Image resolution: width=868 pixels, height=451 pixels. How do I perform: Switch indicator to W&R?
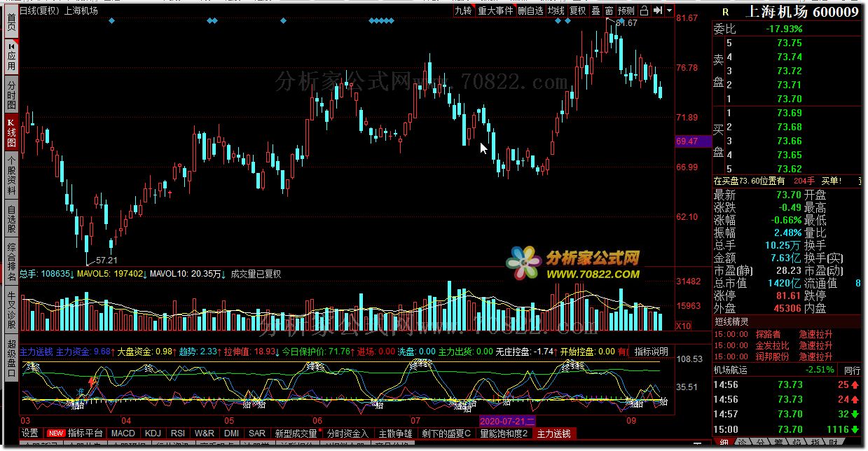tap(205, 433)
